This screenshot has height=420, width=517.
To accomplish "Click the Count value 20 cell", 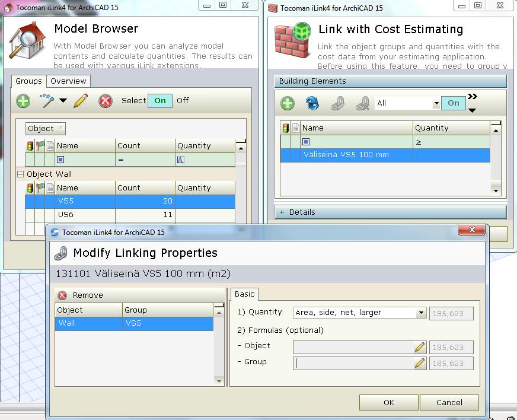I will pos(145,201).
